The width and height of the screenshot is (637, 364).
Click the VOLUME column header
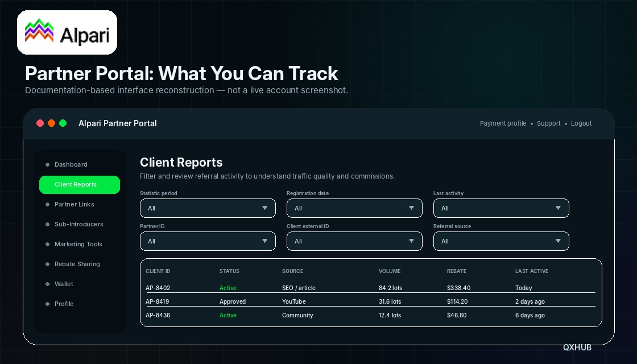(x=390, y=271)
